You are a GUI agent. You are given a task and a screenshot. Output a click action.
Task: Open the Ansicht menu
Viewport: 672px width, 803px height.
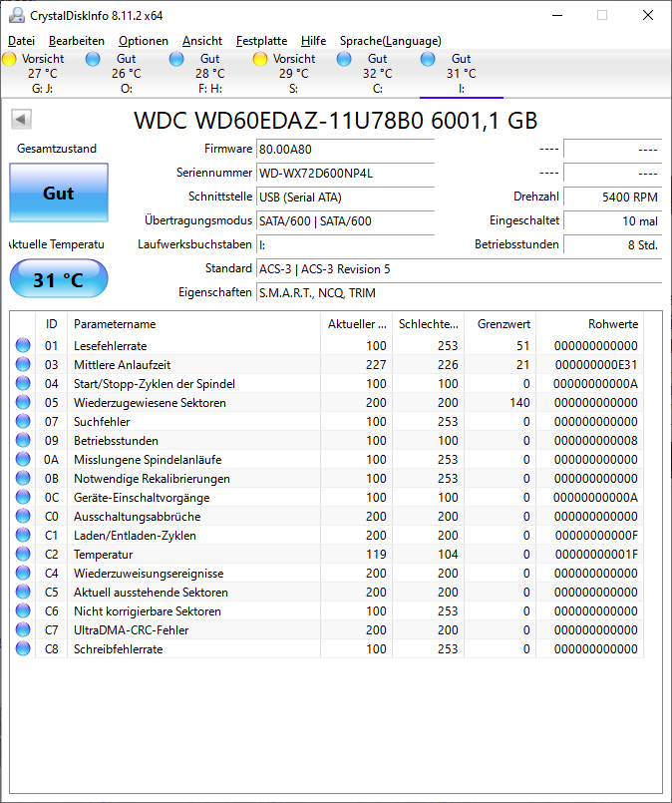(202, 41)
